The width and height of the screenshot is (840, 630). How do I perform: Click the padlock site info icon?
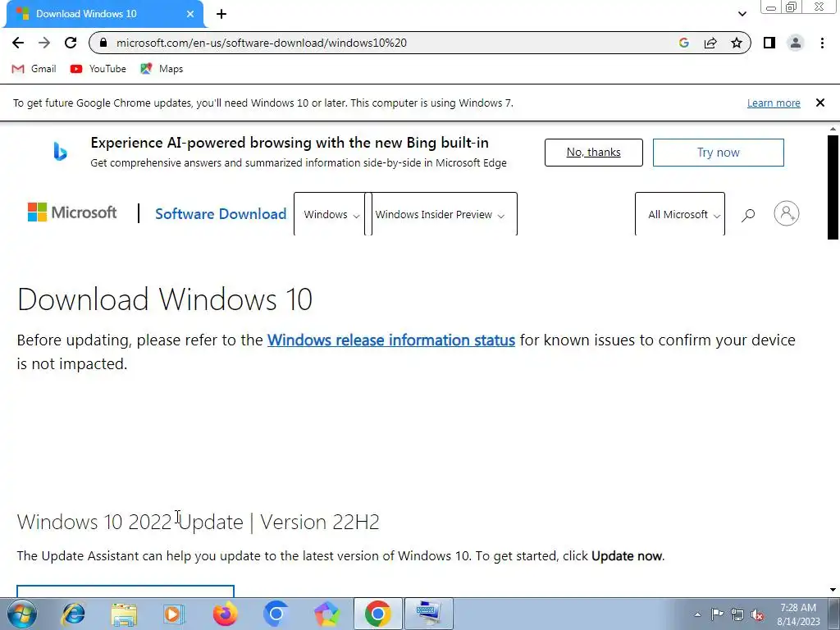(103, 43)
